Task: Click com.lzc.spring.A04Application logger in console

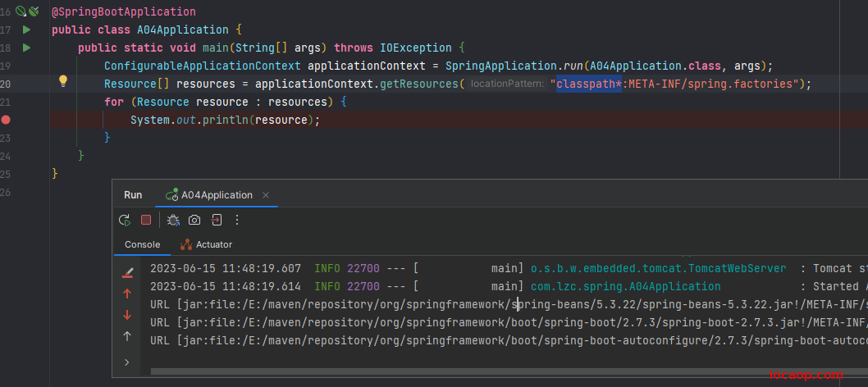Action: 625,286
